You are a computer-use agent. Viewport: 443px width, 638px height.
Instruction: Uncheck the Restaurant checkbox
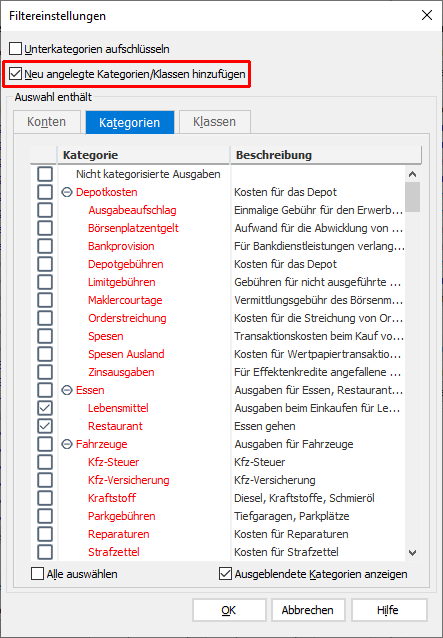[45, 426]
